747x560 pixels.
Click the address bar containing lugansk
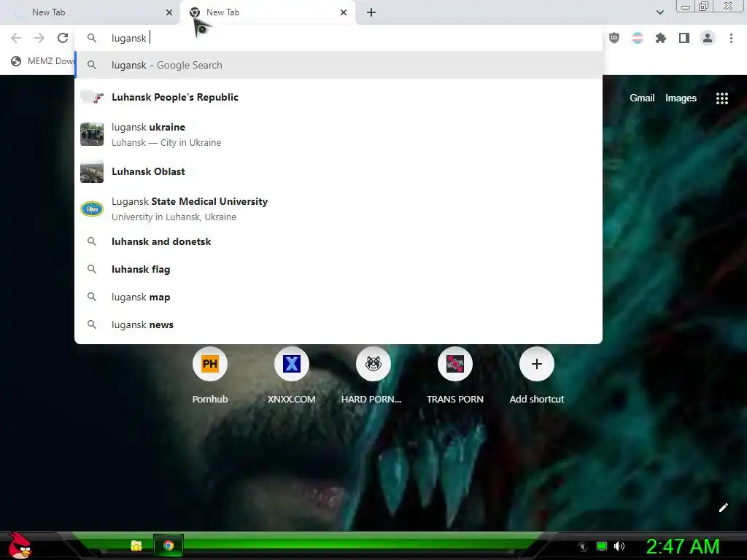(338, 38)
